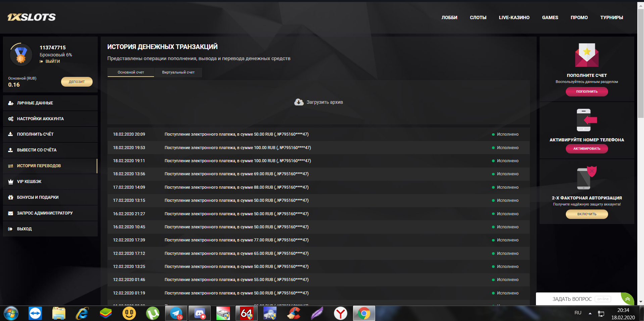Activate phone number with Активировать button
644x321 pixels.
pyautogui.click(x=587, y=149)
